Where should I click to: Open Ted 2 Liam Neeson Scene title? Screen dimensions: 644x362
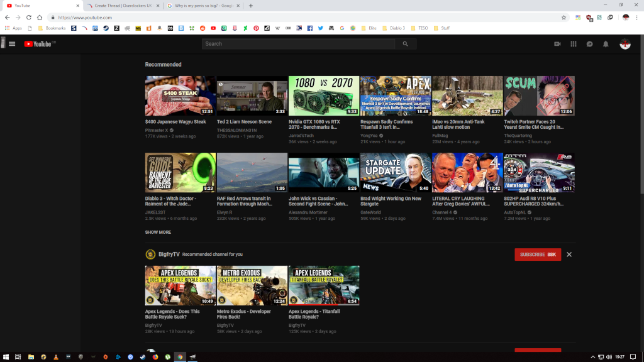click(244, 122)
